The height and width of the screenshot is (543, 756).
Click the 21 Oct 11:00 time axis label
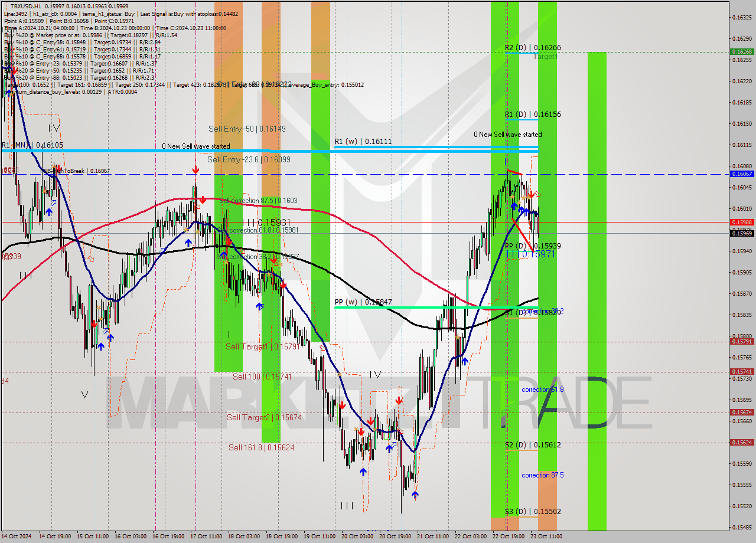click(x=432, y=537)
